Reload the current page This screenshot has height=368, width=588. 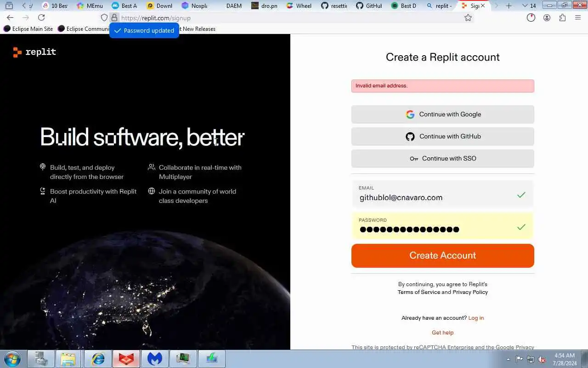pos(41,17)
